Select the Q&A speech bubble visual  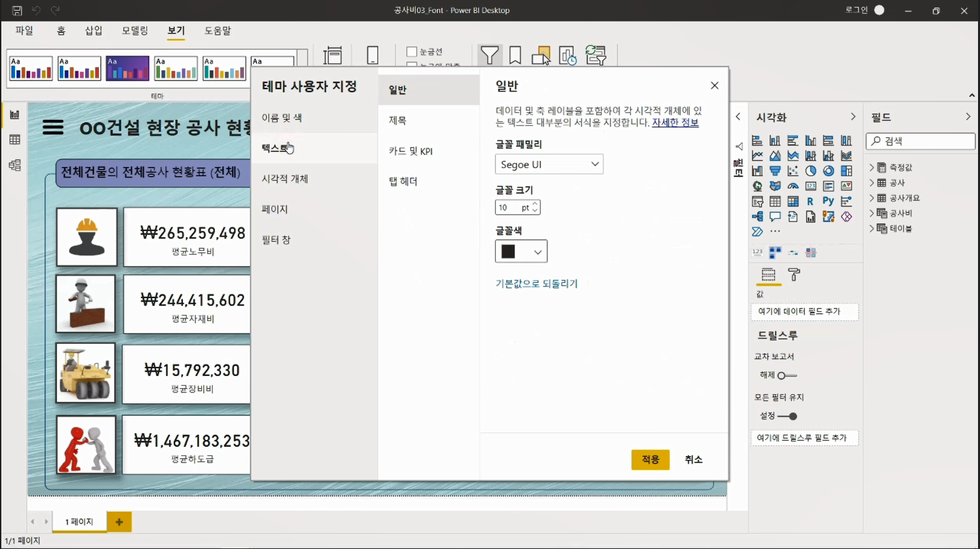pos(775,216)
